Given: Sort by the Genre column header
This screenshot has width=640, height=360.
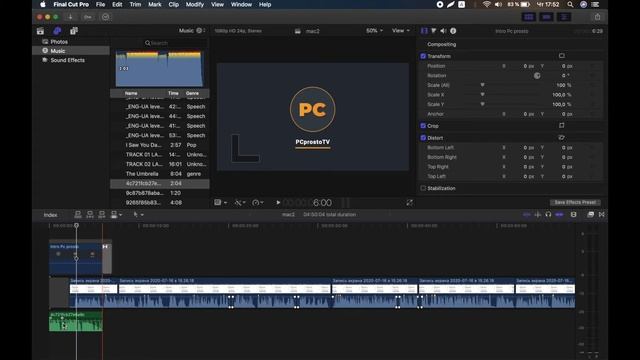Looking at the screenshot, I should pyautogui.click(x=192, y=93).
